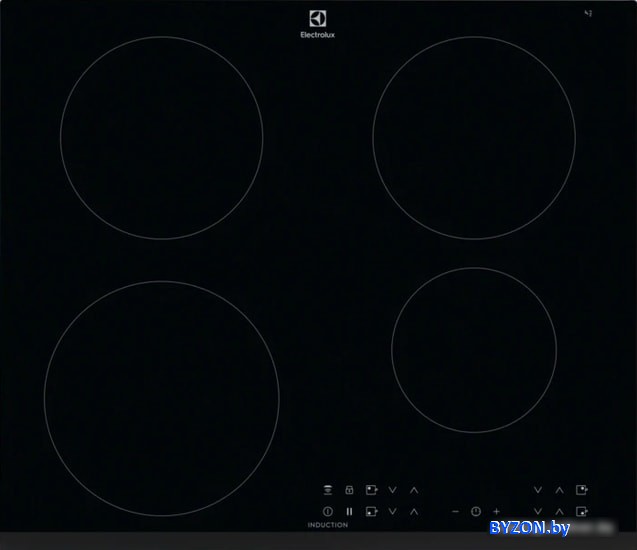Screen dimensions: 637x550
Task: Lower heat for rear-right zone
Action: point(538,490)
